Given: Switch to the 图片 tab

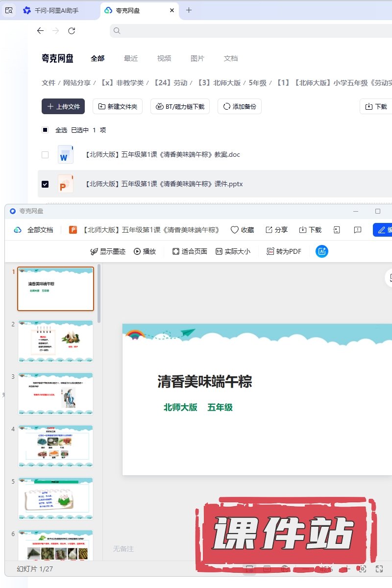Looking at the screenshot, I should point(197,58).
